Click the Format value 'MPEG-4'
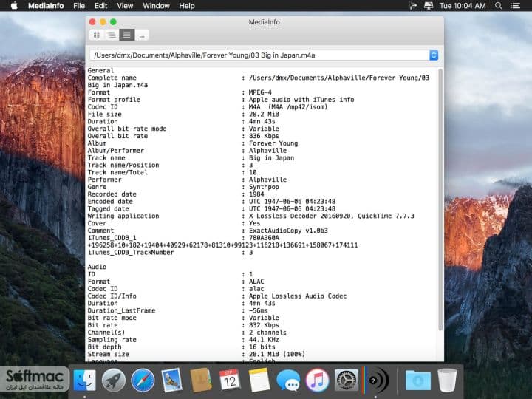Image resolution: width=532 pixels, height=399 pixels. tap(260, 92)
